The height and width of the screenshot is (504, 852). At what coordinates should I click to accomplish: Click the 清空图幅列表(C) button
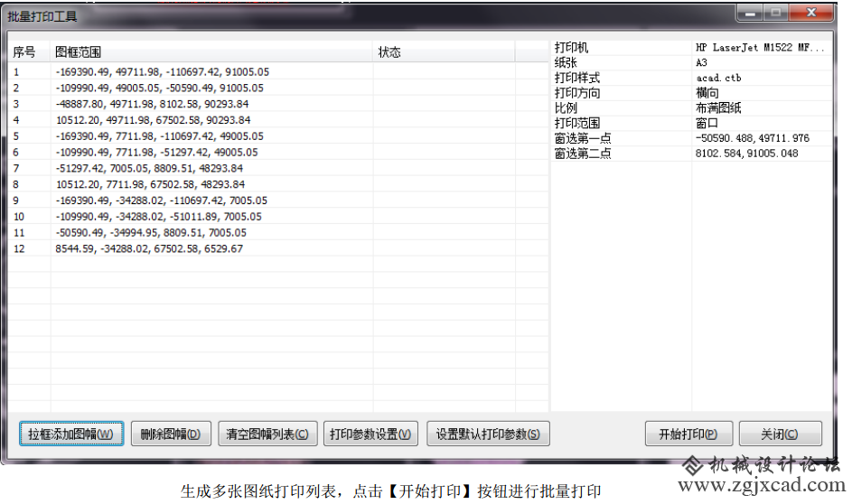tap(267, 434)
